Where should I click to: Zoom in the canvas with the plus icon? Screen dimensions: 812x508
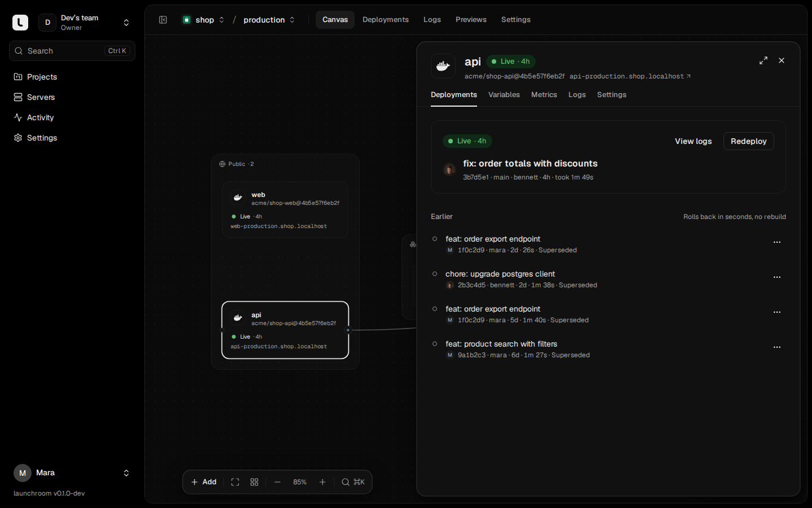click(323, 482)
